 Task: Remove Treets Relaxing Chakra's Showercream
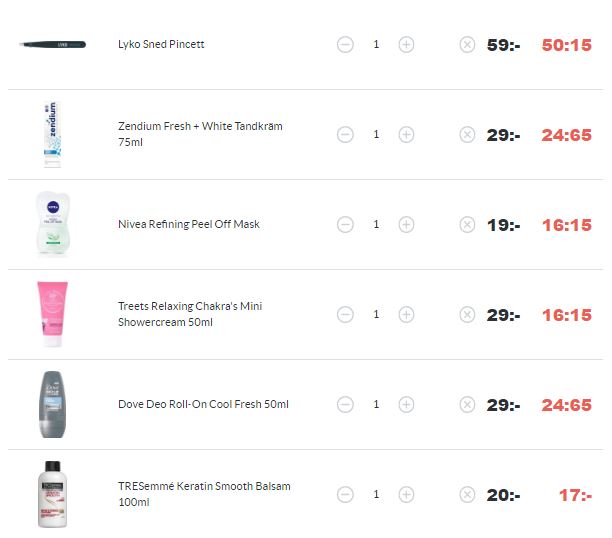pos(467,314)
